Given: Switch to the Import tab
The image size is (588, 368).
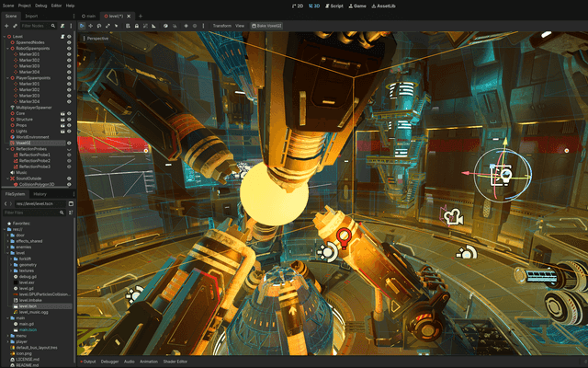Looking at the screenshot, I should pos(31,17).
